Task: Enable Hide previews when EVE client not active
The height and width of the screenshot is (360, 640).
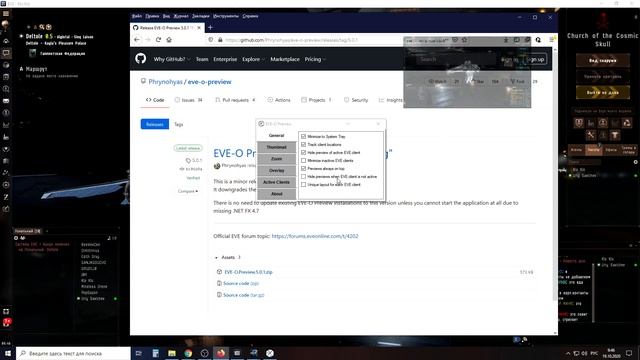Action: [303, 176]
